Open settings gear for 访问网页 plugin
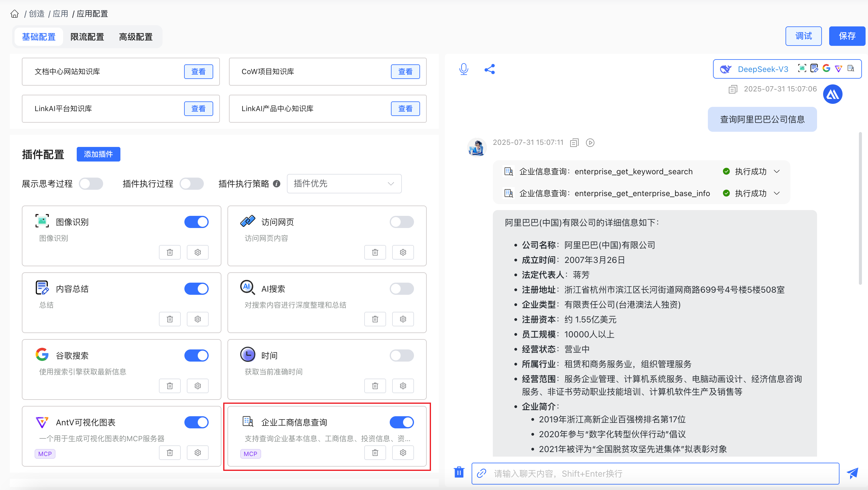The width and height of the screenshot is (868, 490). (x=403, y=252)
